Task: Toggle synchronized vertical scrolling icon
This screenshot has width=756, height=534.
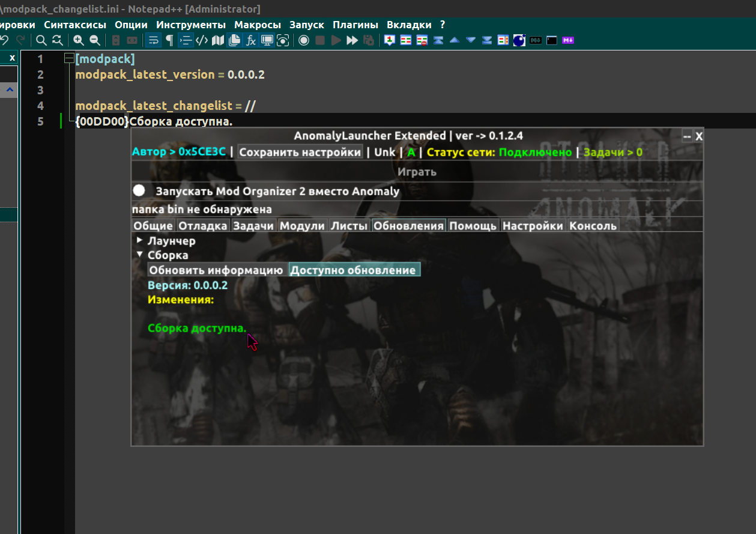Action: point(115,40)
